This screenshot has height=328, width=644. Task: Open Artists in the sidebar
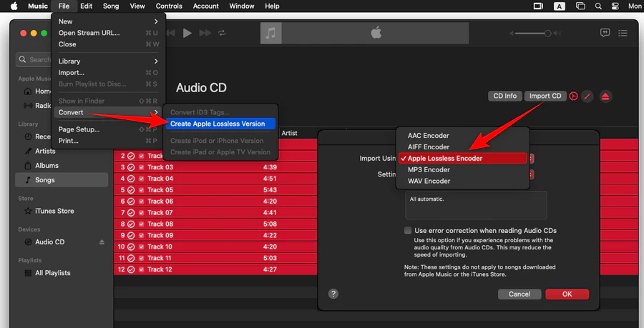[x=45, y=151]
